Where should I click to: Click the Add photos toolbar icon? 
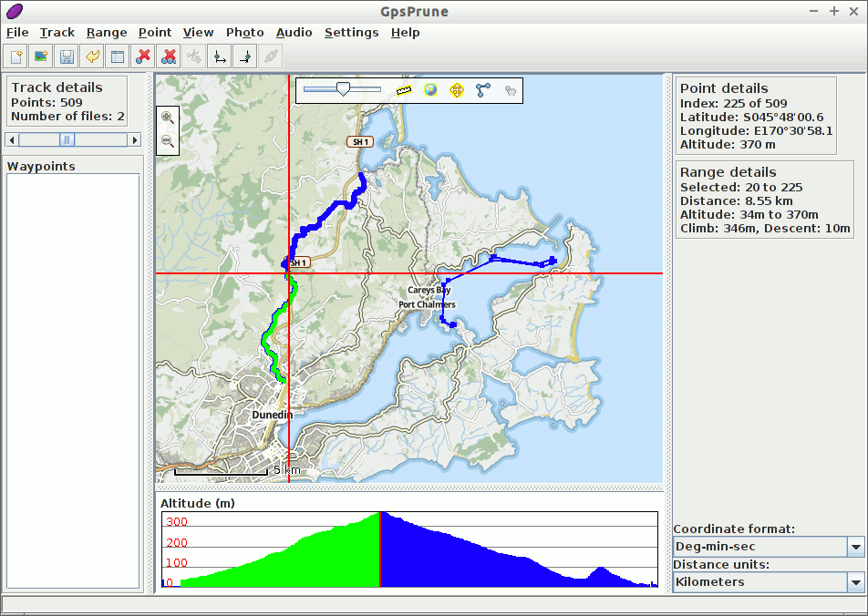click(x=41, y=56)
